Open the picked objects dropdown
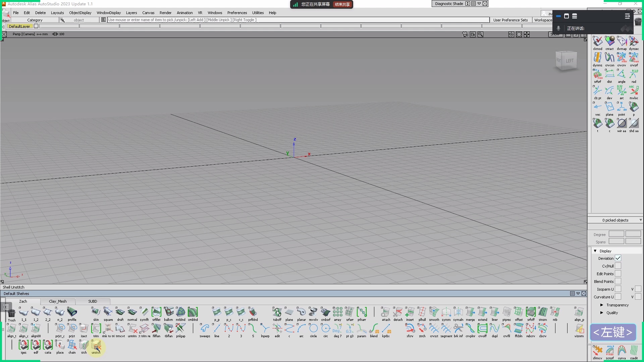644x362 pixels. [x=640, y=220]
